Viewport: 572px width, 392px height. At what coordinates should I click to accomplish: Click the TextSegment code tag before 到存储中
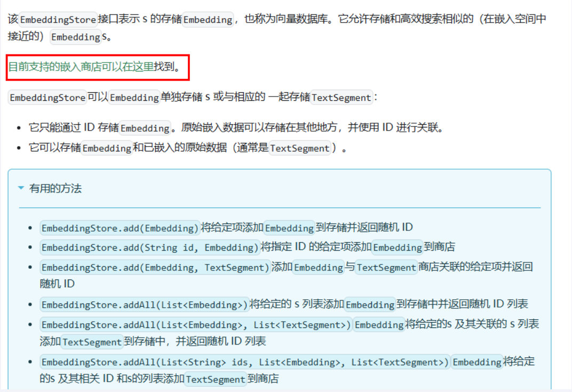(x=92, y=342)
